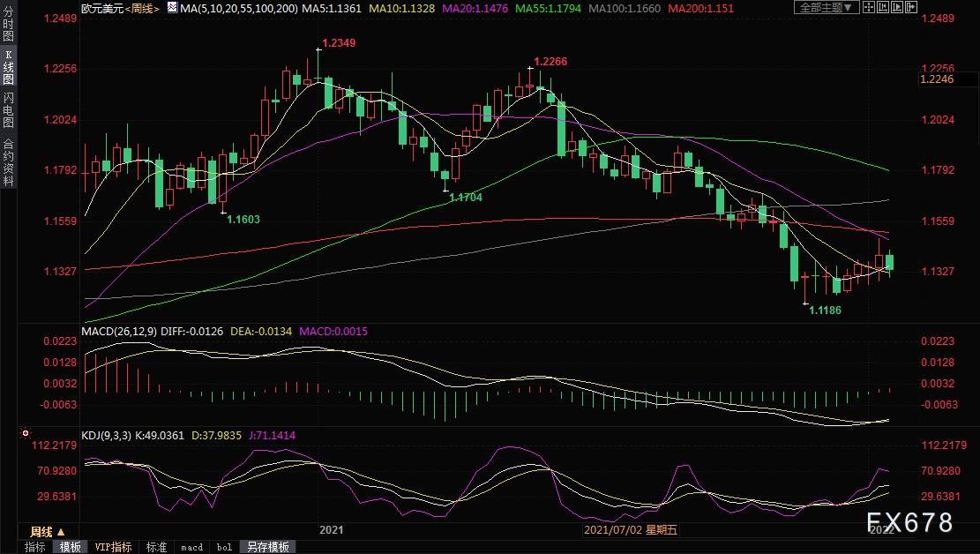Screen dimensions: 980x554
Task: Click the jump-to-chart-start axis icon
Action: [882, 8]
